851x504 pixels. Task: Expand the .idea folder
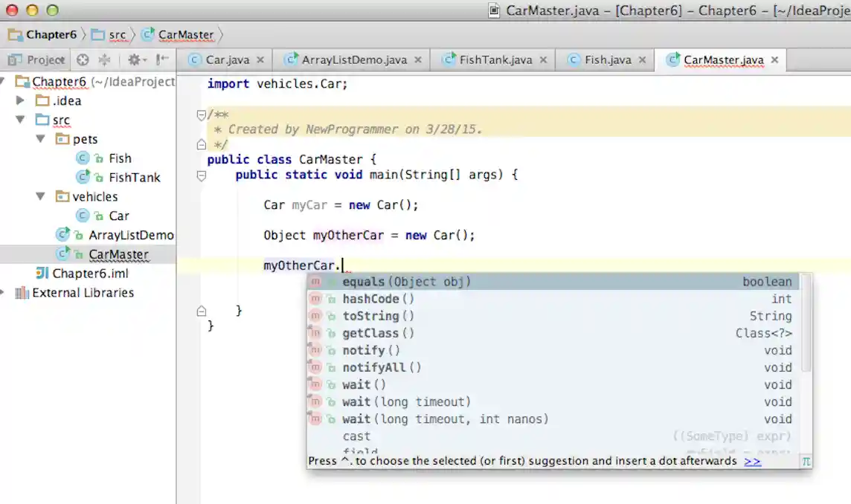pos(20,100)
